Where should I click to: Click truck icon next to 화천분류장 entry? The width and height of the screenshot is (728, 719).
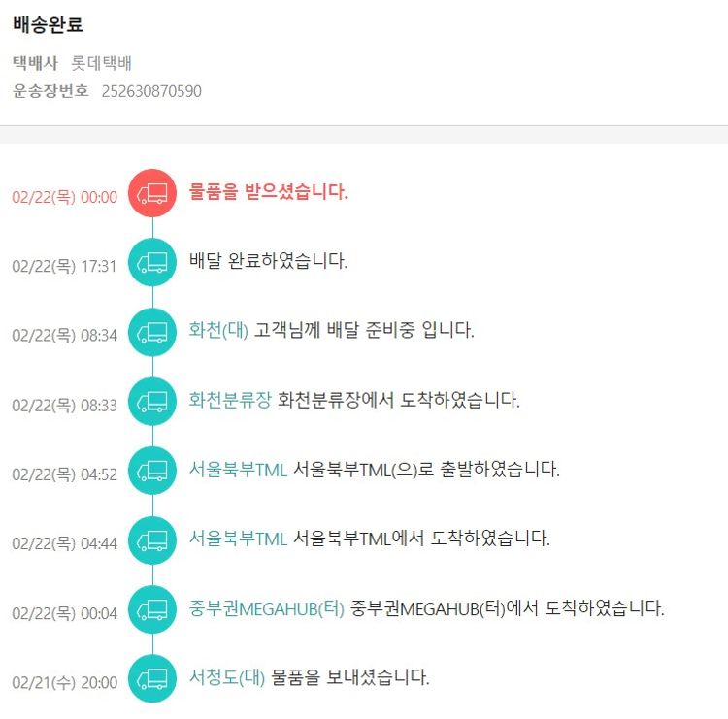click(152, 402)
